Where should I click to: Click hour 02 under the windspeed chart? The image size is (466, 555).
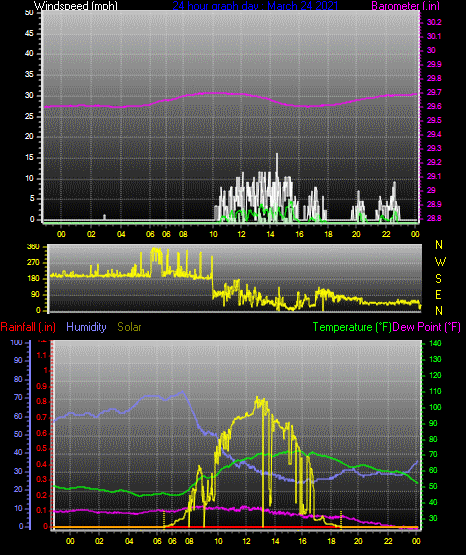[91, 234]
